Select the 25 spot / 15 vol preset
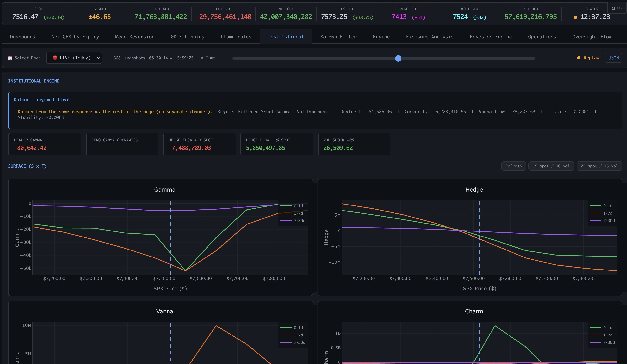Viewport: 627px width, 364px height. point(599,166)
